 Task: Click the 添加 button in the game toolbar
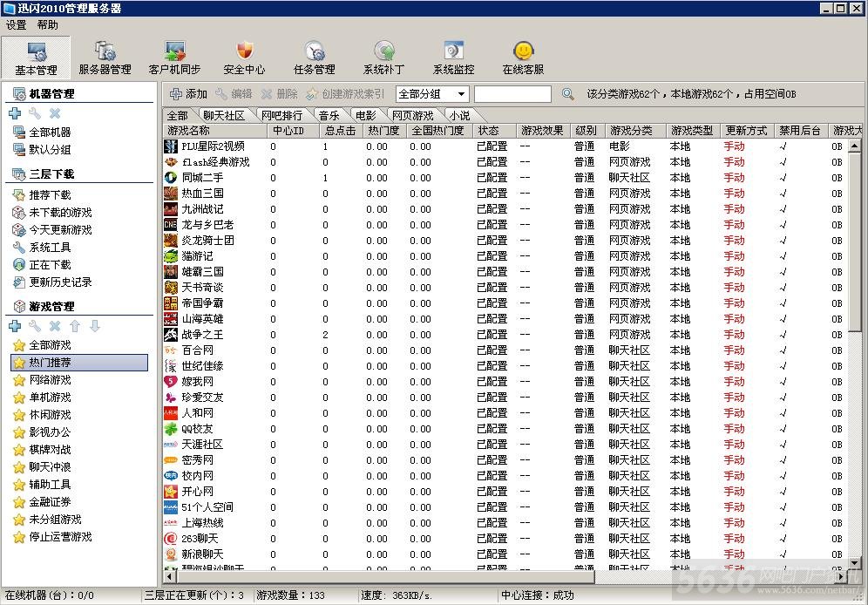(x=188, y=94)
